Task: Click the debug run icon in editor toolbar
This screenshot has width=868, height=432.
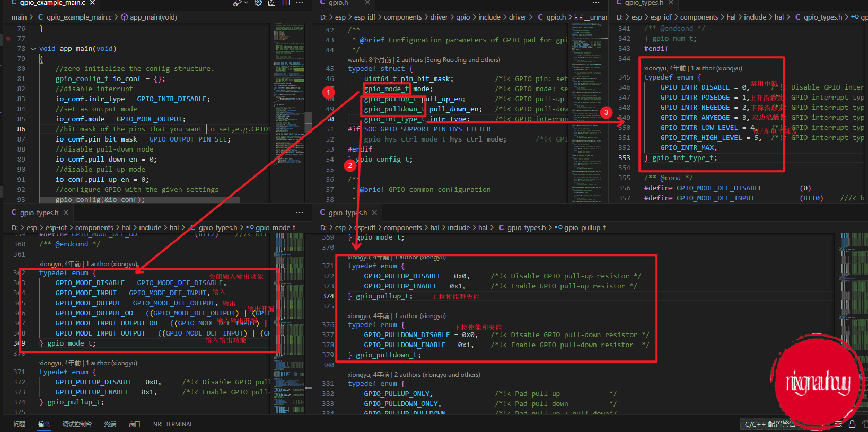Action: pos(236,3)
